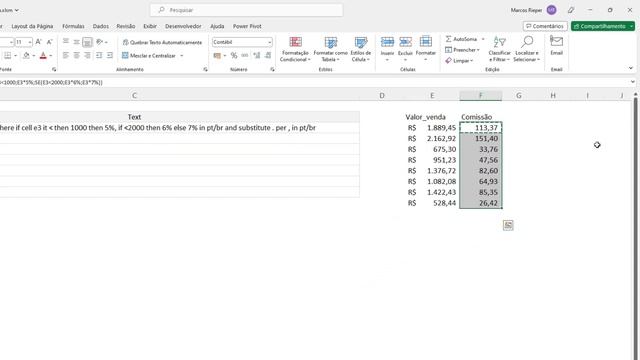Open Número dialog launcher
This screenshot has height=360, width=640.
pos(272,70)
